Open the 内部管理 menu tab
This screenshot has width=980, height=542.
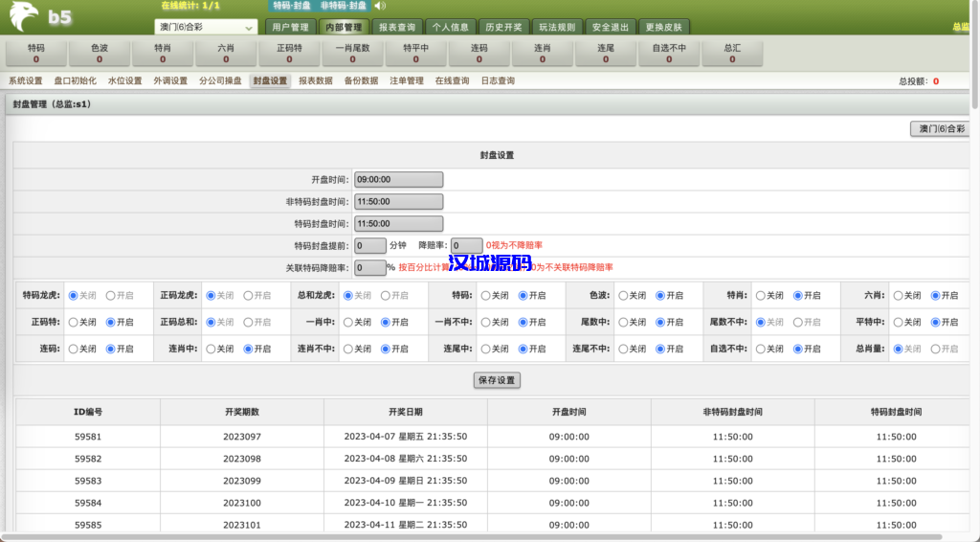(344, 27)
